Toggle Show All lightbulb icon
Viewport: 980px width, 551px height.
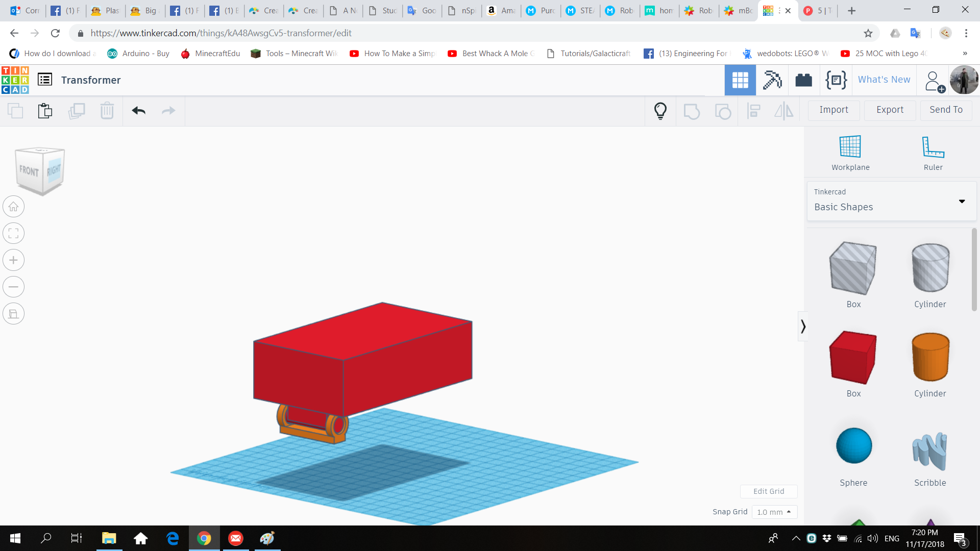(x=660, y=111)
